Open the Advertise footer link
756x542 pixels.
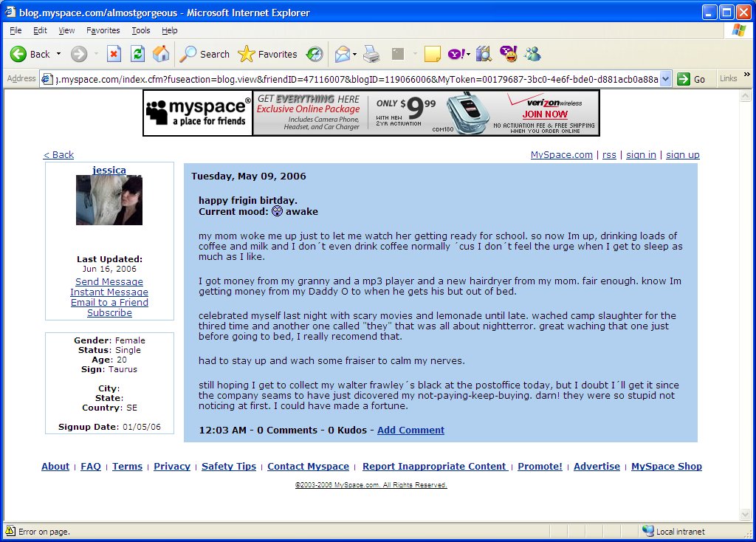pyautogui.click(x=597, y=466)
